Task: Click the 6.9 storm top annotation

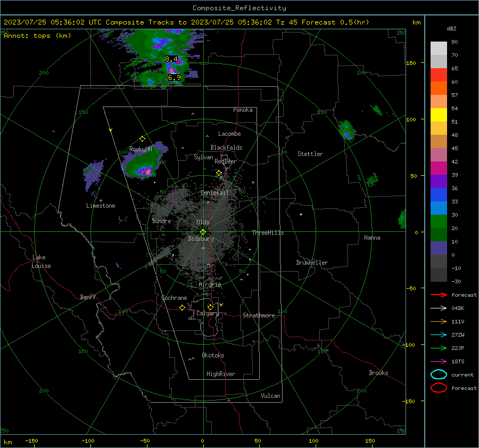Action: (175, 78)
